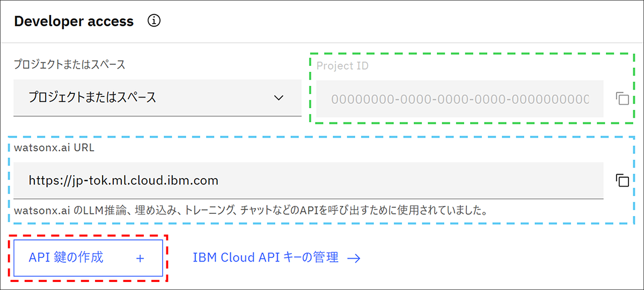Click the watsonx.ai URL field
Viewport: 644px width, 290px height.
pyautogui.click(x=309, y=180)
